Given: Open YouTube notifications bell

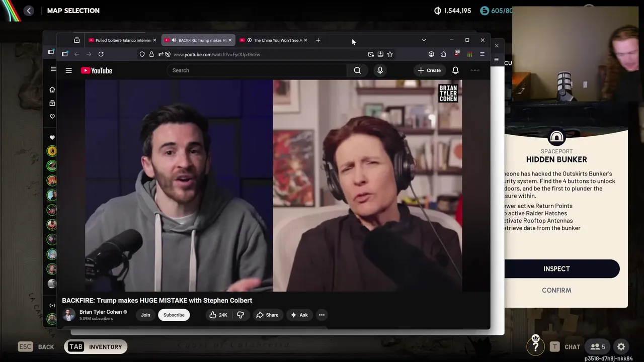Looking at the screenshot, I should [x=455, y=70].
